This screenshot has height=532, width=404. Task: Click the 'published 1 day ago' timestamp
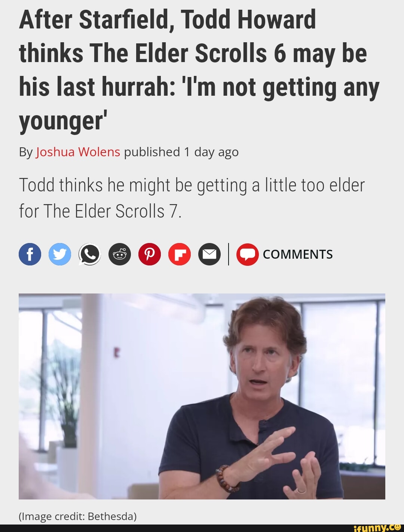181,152
